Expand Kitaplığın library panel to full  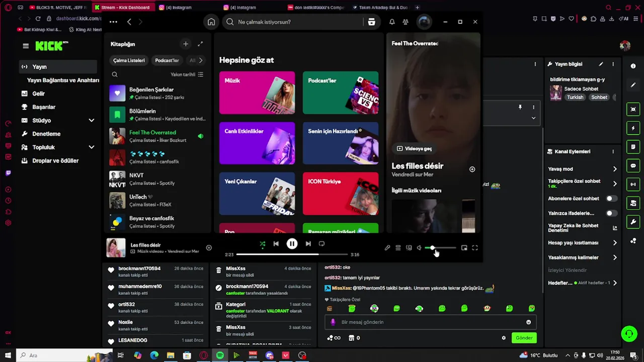[x=200, y=44]
